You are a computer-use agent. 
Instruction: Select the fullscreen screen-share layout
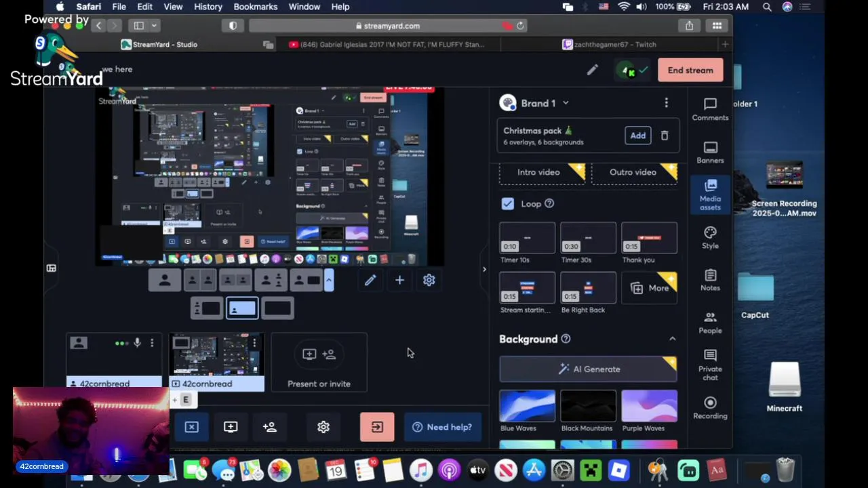(277, 308)
